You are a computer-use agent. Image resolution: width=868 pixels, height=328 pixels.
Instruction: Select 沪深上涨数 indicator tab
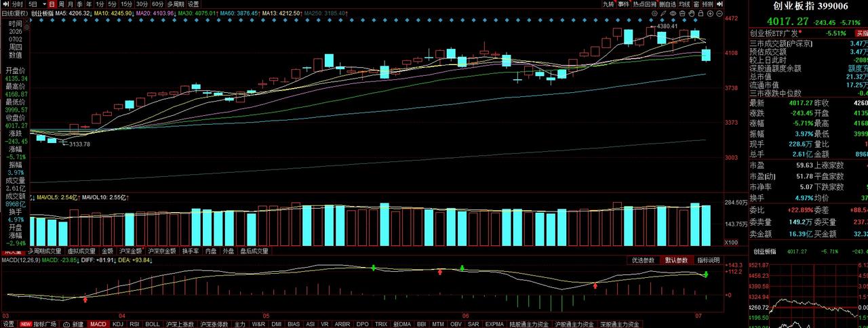point(180,324)
